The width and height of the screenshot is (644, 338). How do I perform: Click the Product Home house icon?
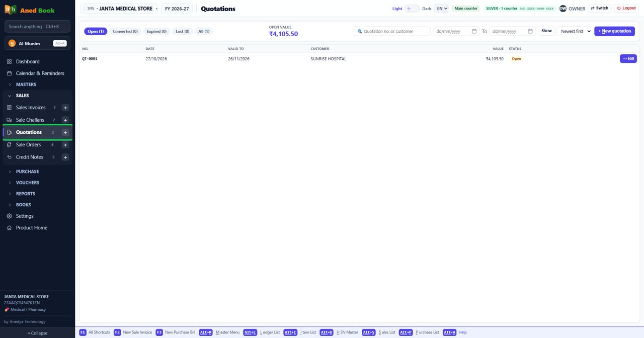click(9, 228)
